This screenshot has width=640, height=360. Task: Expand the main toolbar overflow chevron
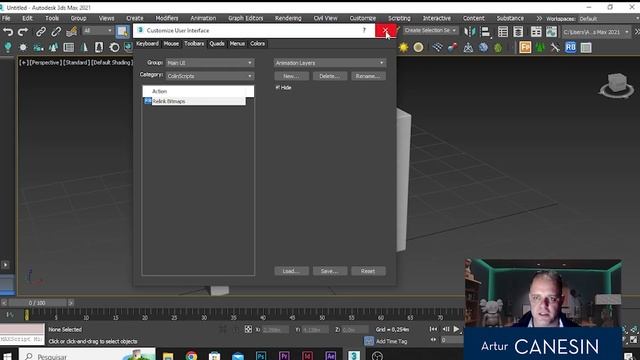tap(636, 31)
